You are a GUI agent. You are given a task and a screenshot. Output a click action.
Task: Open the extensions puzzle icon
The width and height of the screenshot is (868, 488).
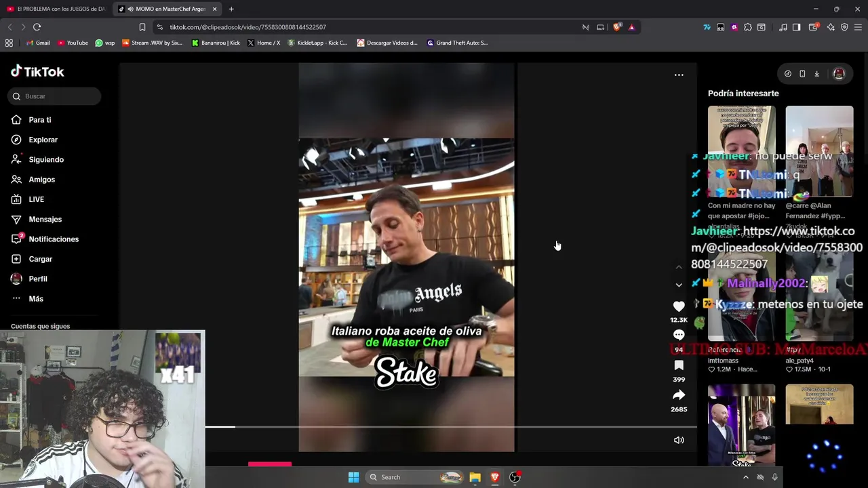click(x=747, y=27)
